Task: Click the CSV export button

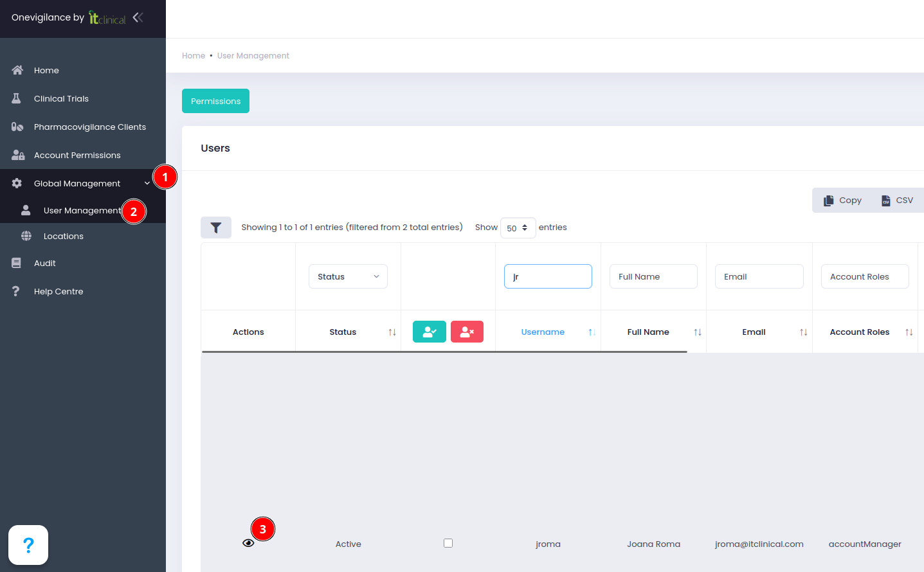Action: coord(897,201)
